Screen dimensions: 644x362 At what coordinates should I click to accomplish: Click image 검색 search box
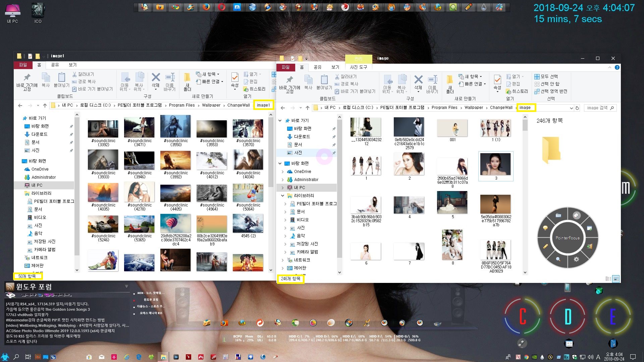[x=600, y=108]
